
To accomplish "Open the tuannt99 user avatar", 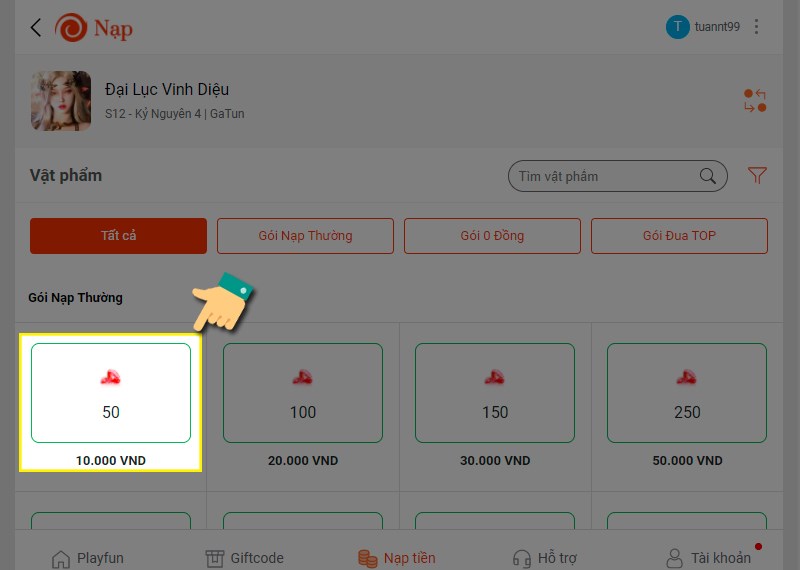I will coord(678,27).
